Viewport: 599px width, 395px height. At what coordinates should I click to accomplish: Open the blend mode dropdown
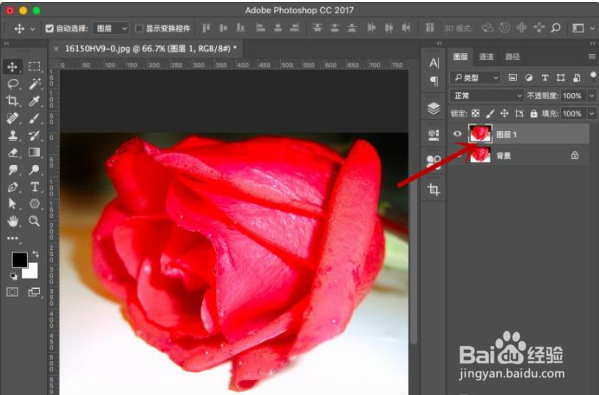coord(487,96)
